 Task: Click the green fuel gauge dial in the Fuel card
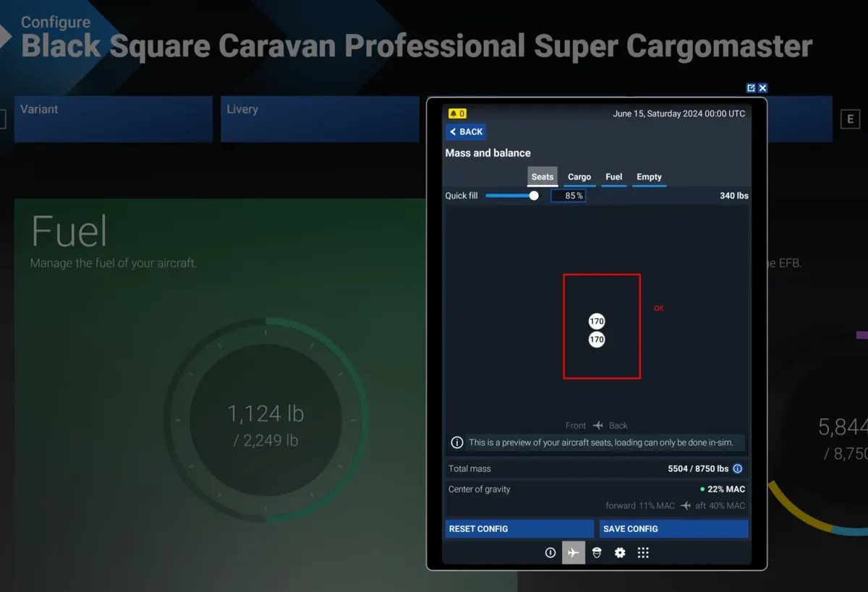(x=265, y=419)
